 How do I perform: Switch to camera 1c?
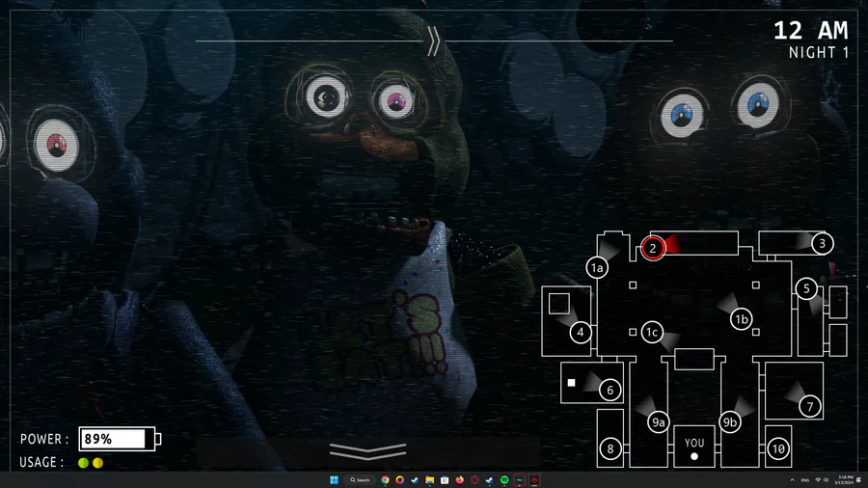tap(652, 332)
